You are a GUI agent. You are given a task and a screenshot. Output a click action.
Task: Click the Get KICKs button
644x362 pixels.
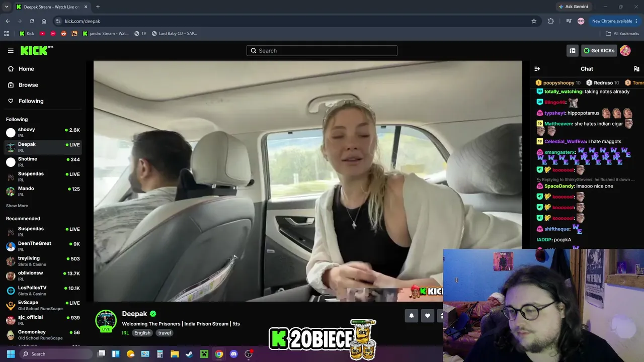coord(599,50)
